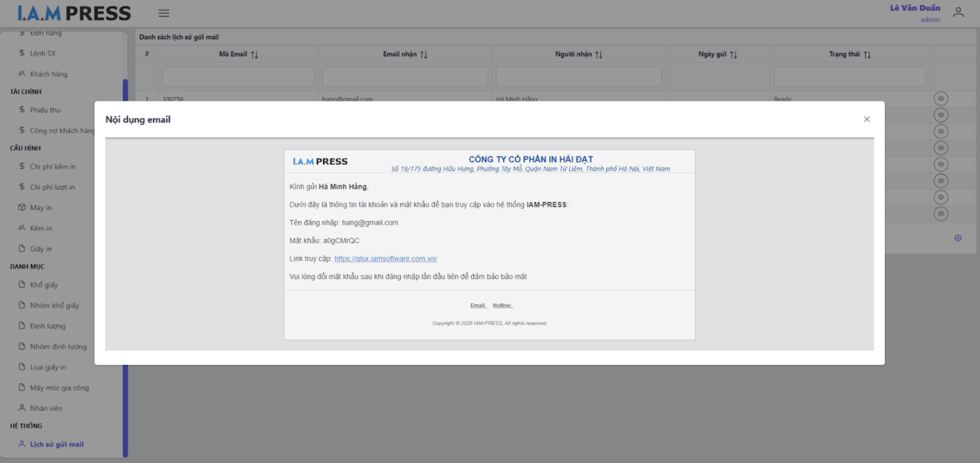
Task: Click the Kẽm in people icon
Action: pos(22,228)
